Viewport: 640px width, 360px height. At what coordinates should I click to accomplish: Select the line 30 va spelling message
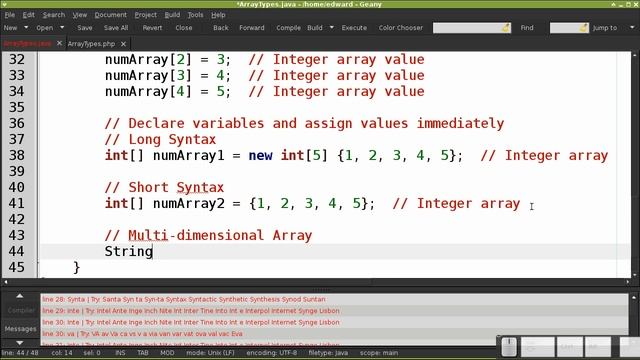pos(334,333)
